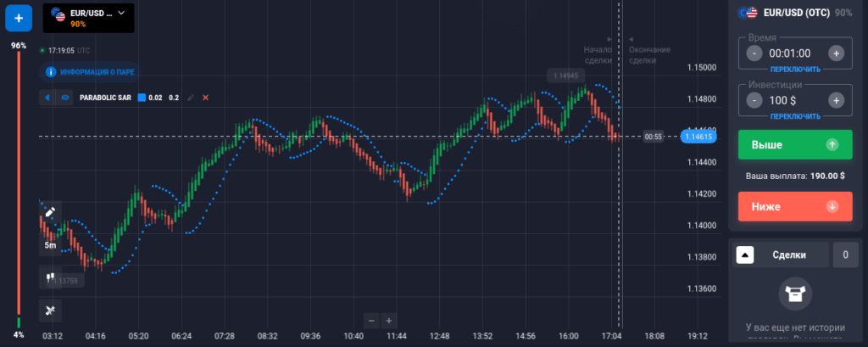Open the drawing tools pencil icon
This screenshot has height=347, width=868.
[50, 211]
